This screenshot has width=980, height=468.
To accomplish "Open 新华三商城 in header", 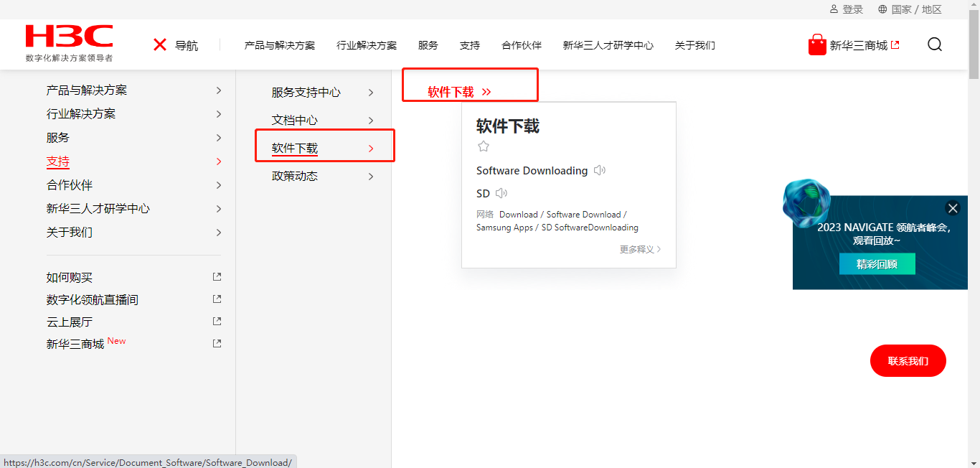I will (859, 45).
